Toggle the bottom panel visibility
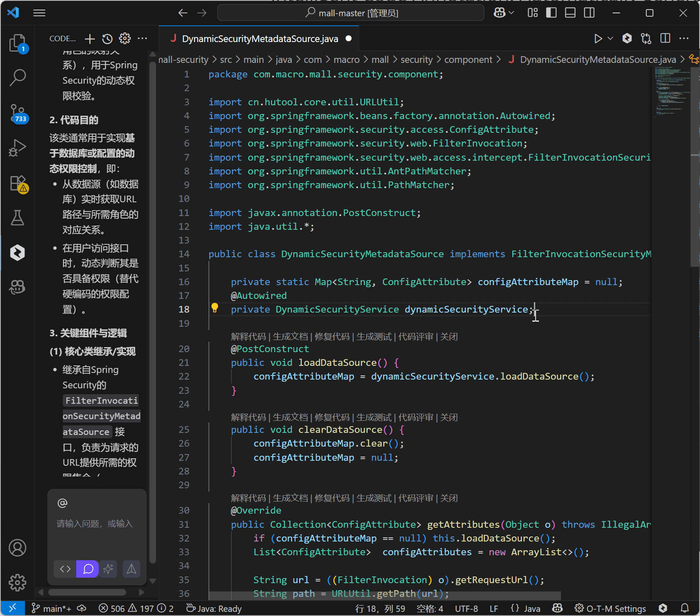This screenshot has height=616, width=700. [570, 13]
